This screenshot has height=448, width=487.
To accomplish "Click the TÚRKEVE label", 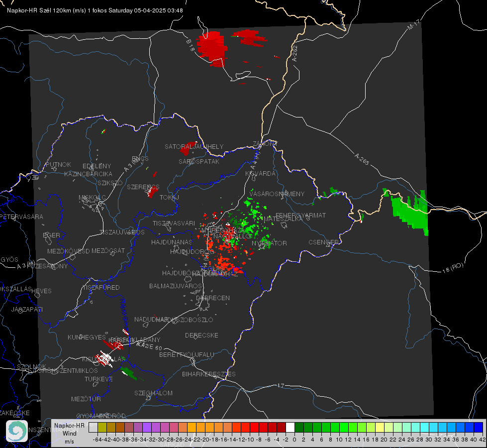I will [99, 379].
